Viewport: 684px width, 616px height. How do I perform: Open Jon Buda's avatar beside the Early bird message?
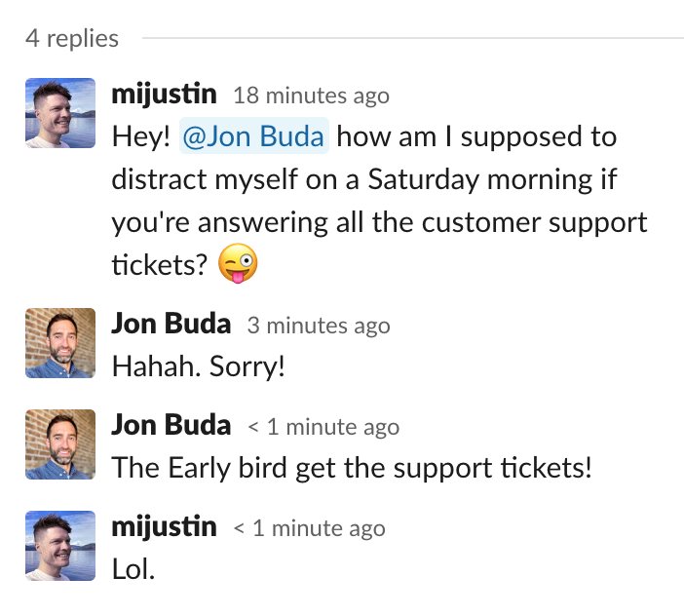tap(60, 444)
